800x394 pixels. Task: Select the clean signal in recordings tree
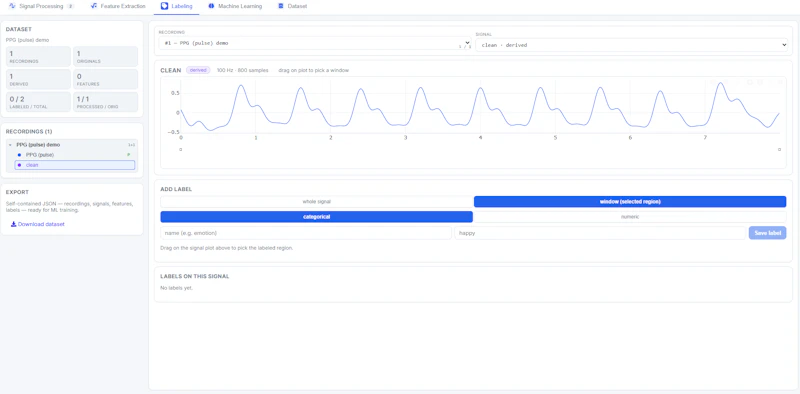click(75, 165)
